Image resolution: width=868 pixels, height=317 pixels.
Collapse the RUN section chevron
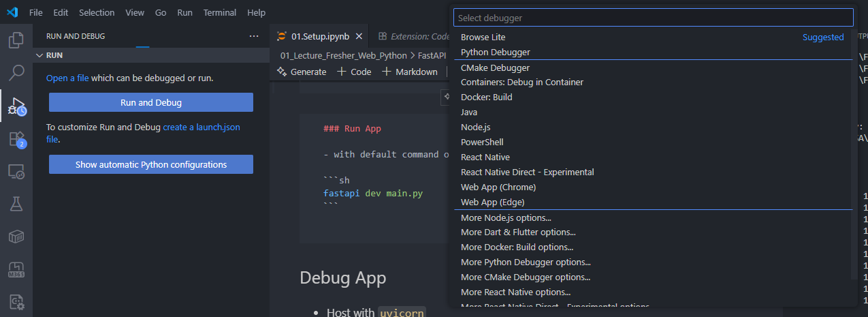pyautogui.click(x=39, y=55)
